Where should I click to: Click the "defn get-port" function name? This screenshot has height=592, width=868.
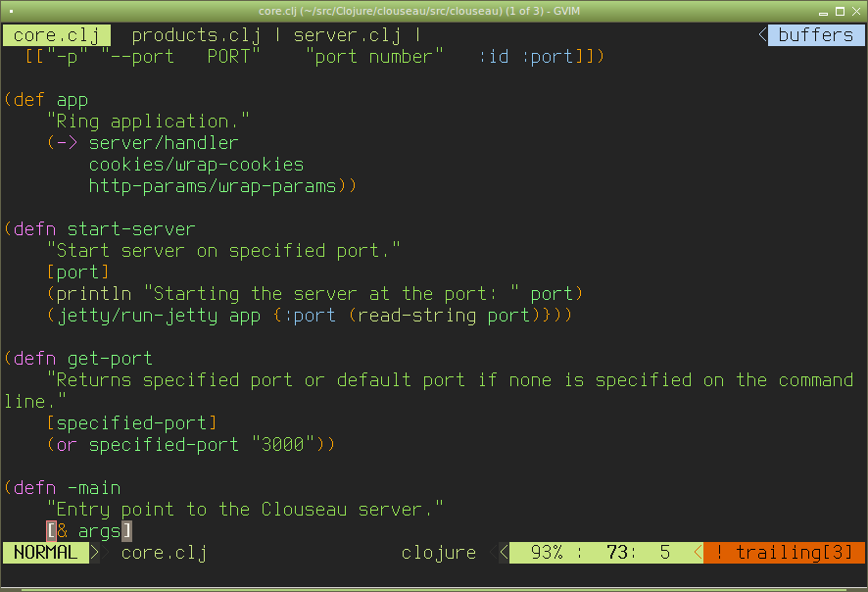(110, 359)
